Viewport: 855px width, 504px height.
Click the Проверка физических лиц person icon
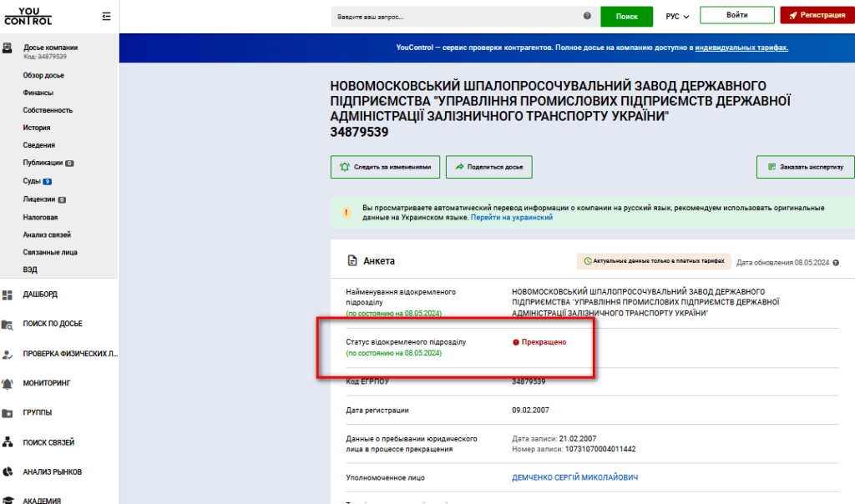7,354
